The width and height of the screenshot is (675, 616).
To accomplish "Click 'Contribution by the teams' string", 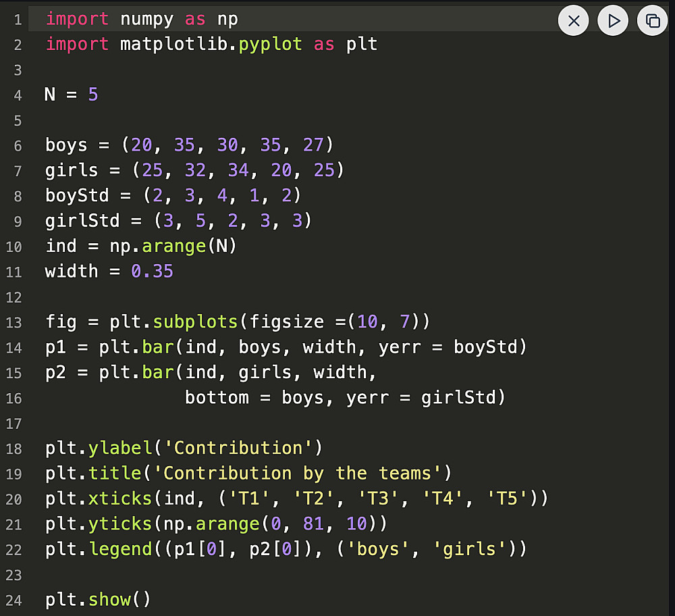I will 297,473.
